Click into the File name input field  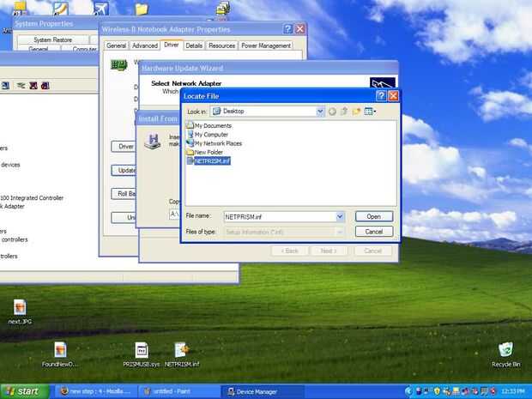(x=281, y=216)
